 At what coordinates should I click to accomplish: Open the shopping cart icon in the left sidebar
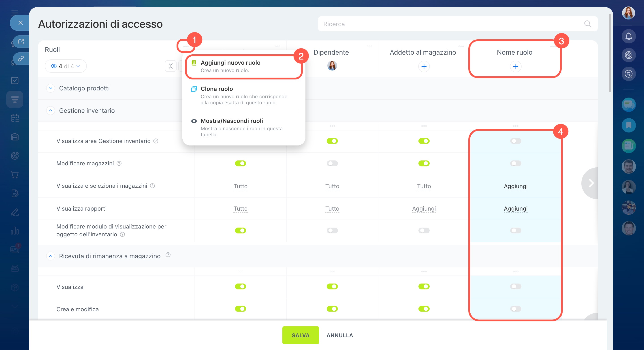15,175
